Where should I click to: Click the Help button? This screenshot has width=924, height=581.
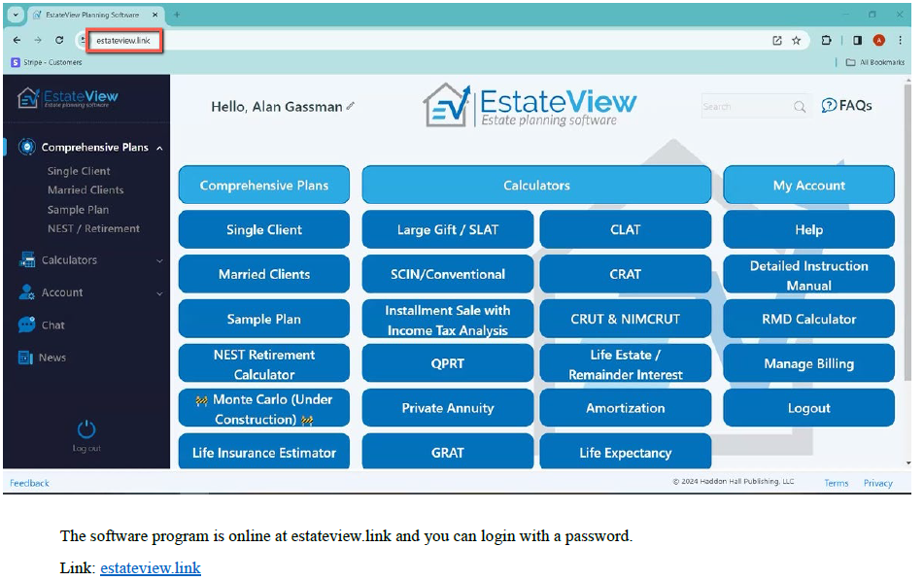coord(808,230)
